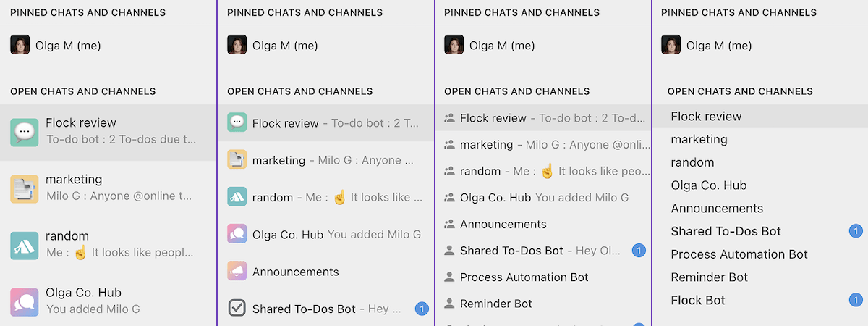The width and height of the screenshot is (868, 326).
Task: Open Announcements in the icon-less text list
Action: pyautogui.click(x=716, y=208)
